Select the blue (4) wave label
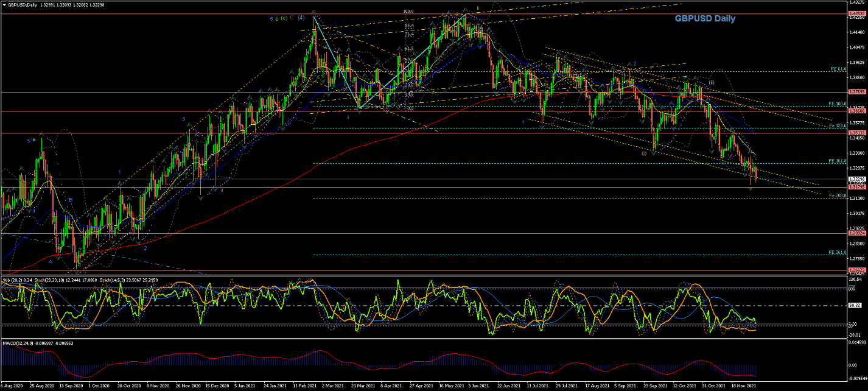868x391 pixels. [x=301, y=18]
